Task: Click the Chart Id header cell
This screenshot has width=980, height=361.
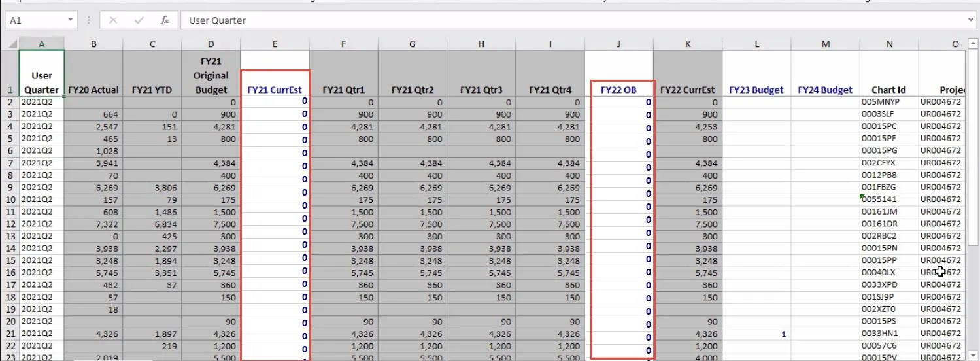Action: tap(889, 74)
